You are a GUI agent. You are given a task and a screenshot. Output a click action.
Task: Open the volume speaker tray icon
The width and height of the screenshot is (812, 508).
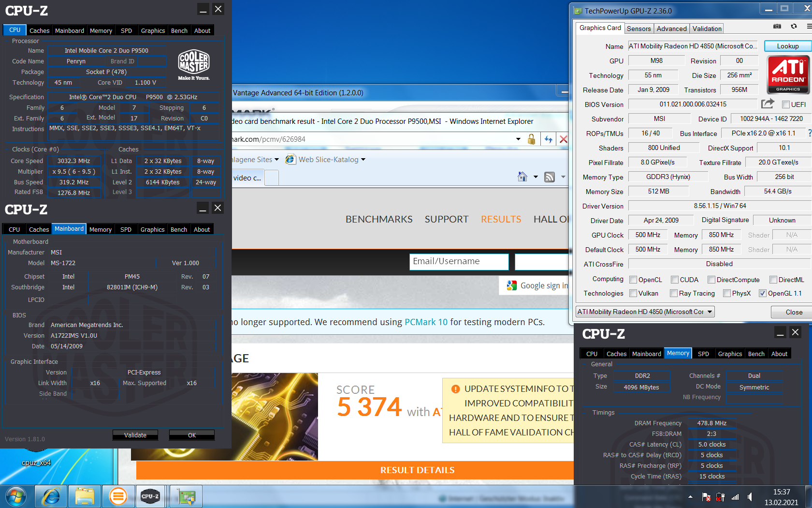click(750, 497)
